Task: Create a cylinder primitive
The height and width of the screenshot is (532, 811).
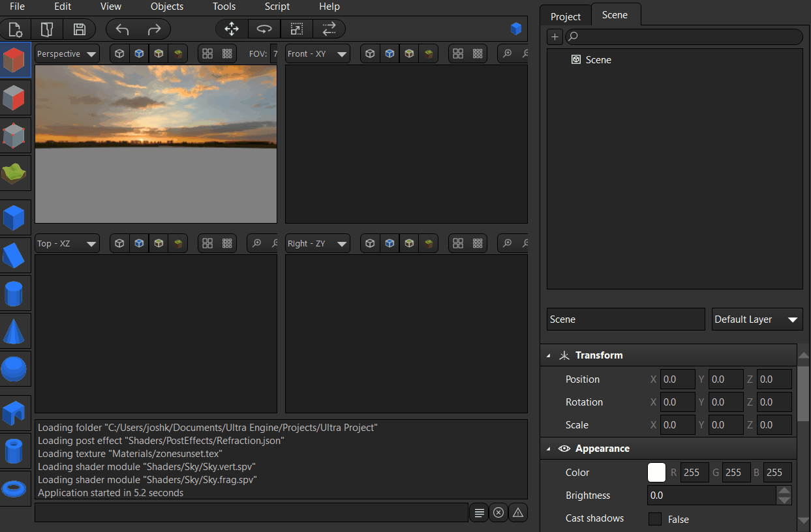Action: tap(16, 293)
